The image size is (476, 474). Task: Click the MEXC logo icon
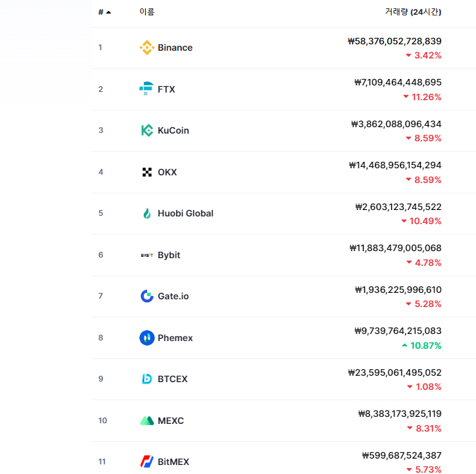(146, 421)
